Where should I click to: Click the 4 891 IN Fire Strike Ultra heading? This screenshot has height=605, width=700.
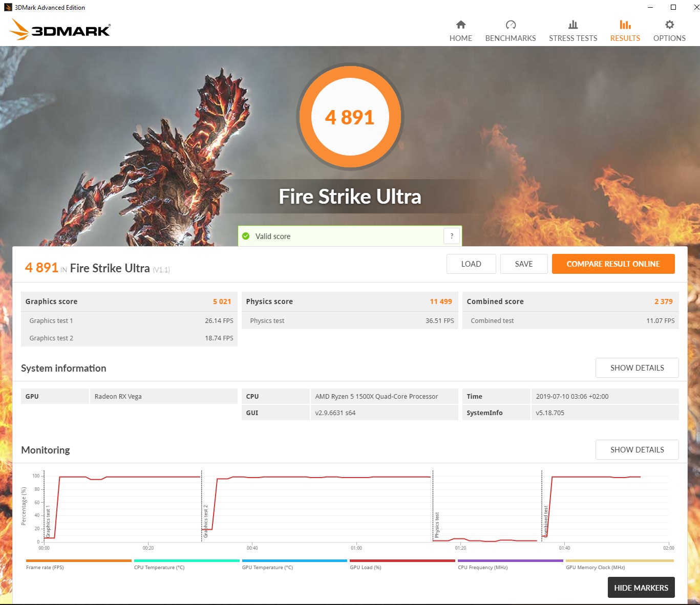coord(97,268)
